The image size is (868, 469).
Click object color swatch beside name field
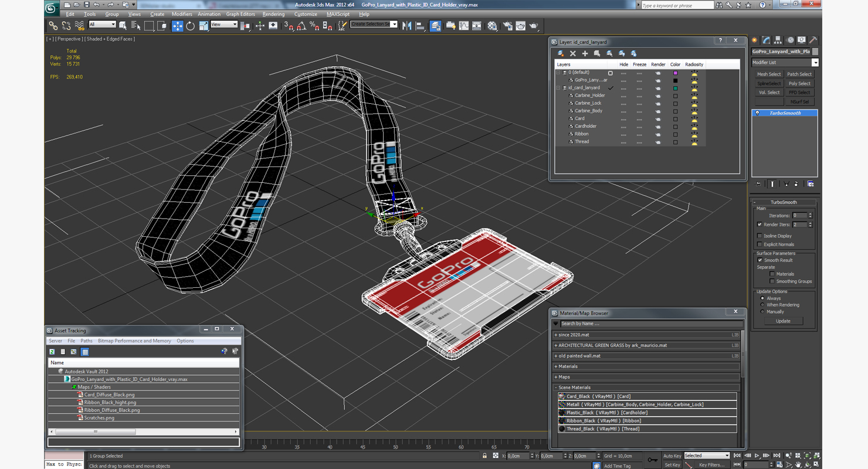815,52
